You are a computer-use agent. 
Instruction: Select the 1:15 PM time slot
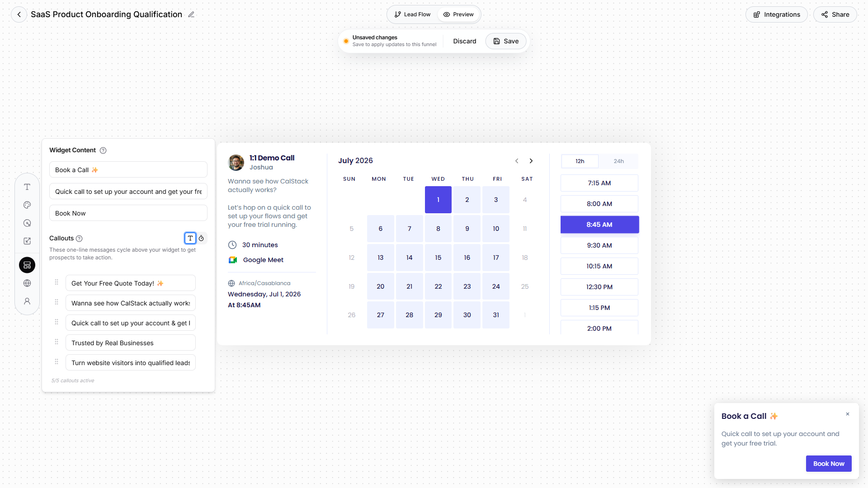click(599, 308)
